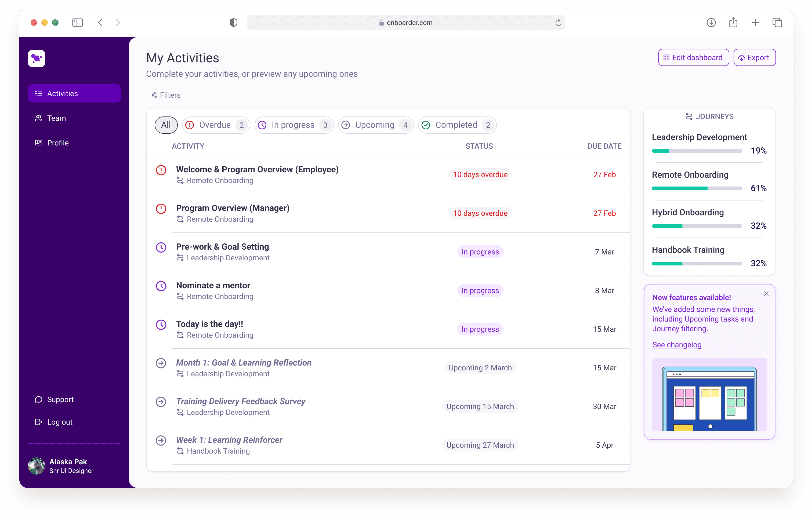Open the Profile page from the sidebar
Image resolution: width=812 pixels, height=518 pixels.
coord(58,143)
